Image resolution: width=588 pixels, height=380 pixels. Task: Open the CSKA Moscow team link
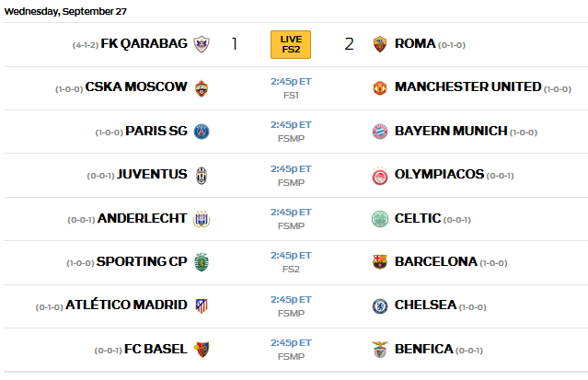[x=136, y=87]
